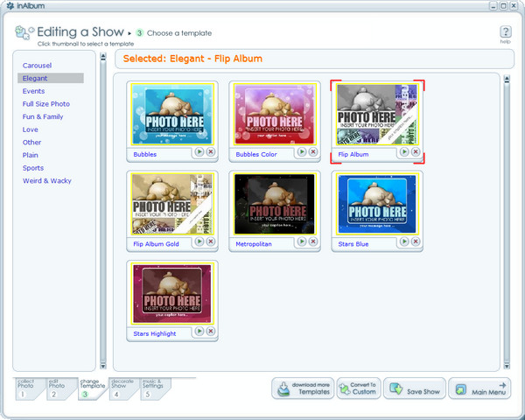Play preview of Stars Highlight template
This screenshot has width=525, height=420.
(x=199, y=331)
